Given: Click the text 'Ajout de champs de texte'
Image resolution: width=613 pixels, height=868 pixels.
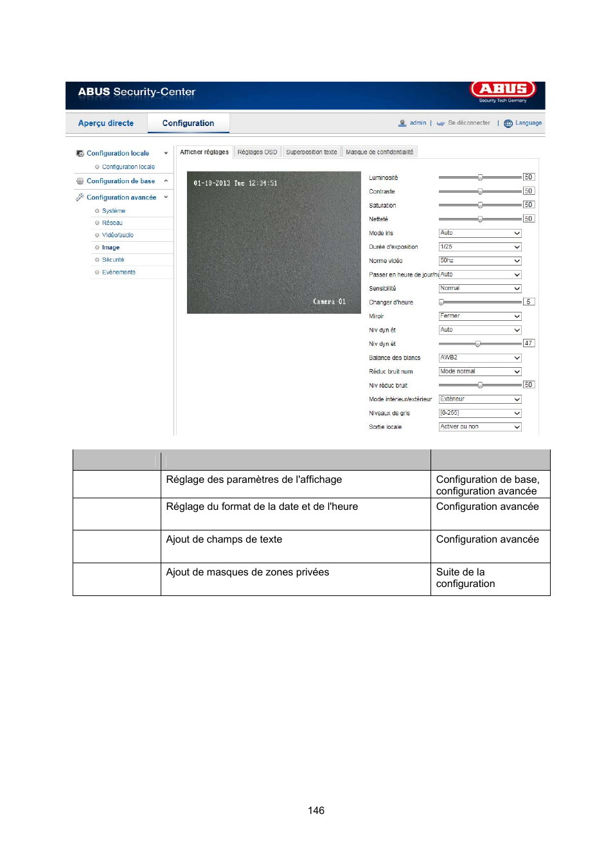Looking at the screenshot, I should click(x=224, y=539).
